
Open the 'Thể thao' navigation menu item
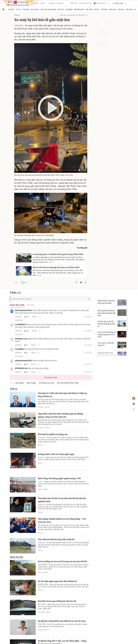point(104,10)
